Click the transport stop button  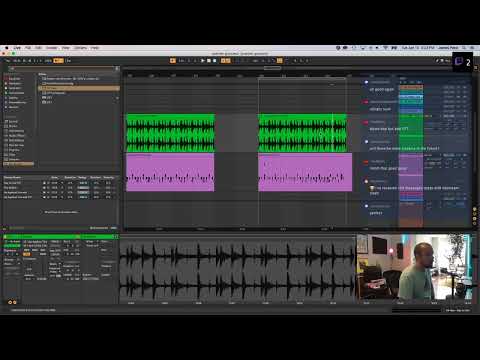click(x=209, y=61)
